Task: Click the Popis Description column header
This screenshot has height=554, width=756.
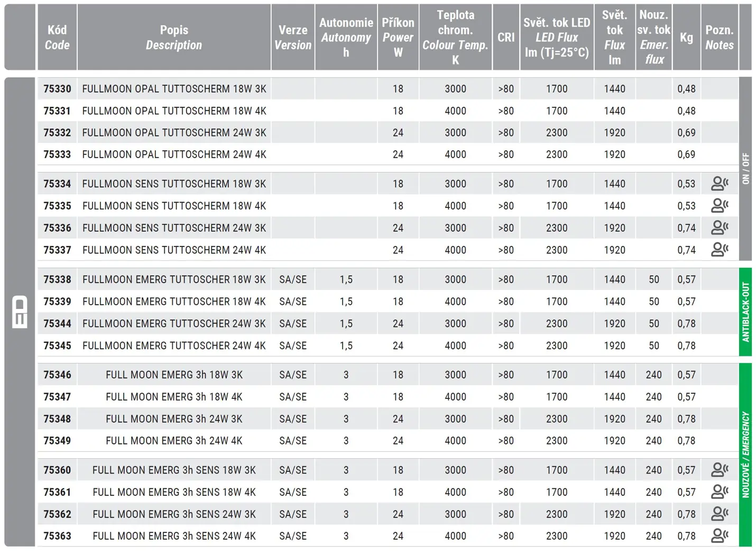Action: click(x=174, y=38)
